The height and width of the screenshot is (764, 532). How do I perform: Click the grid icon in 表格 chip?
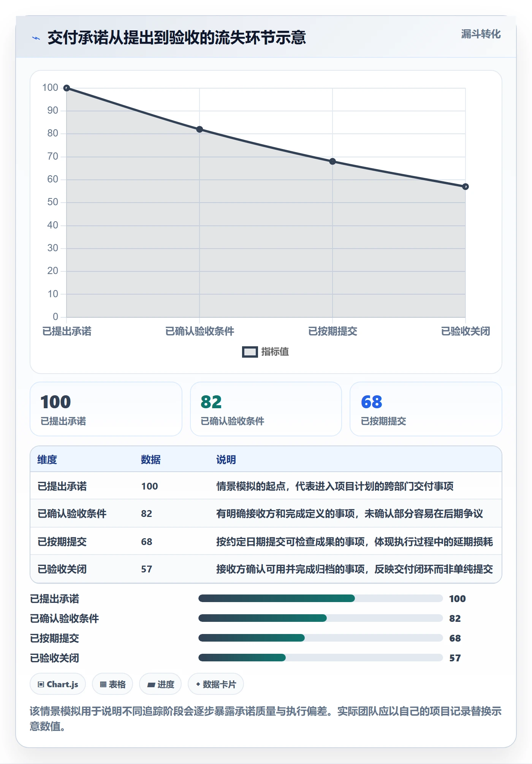click(x=103, y=685)
